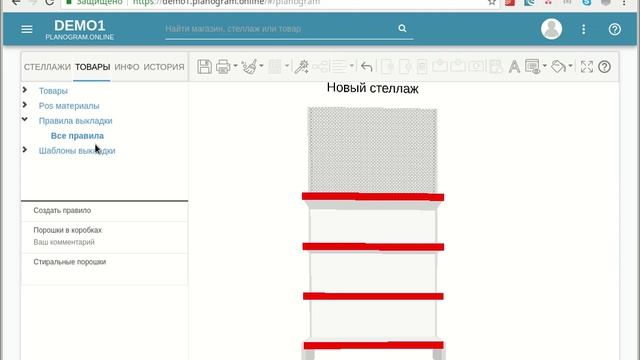Viewport: 640px width, 360px height.
Task: Bookmark page with browser star icon
Action: click(492, 2)
